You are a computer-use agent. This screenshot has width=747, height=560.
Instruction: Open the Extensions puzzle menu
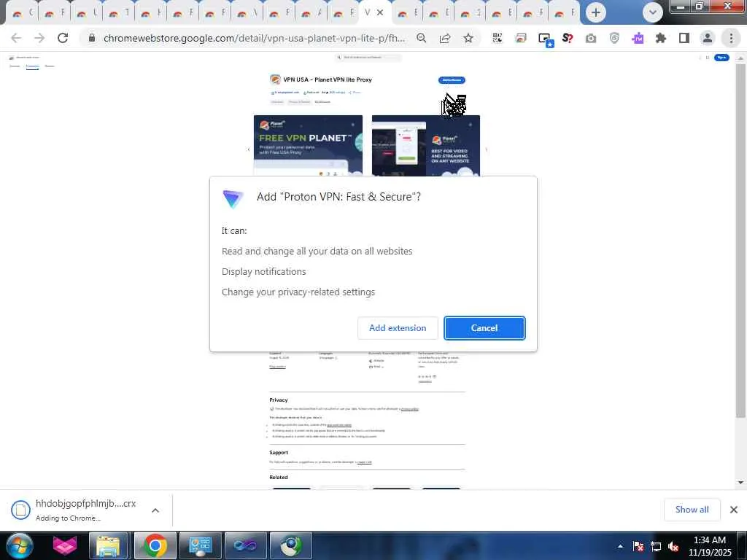pos(661,38)
